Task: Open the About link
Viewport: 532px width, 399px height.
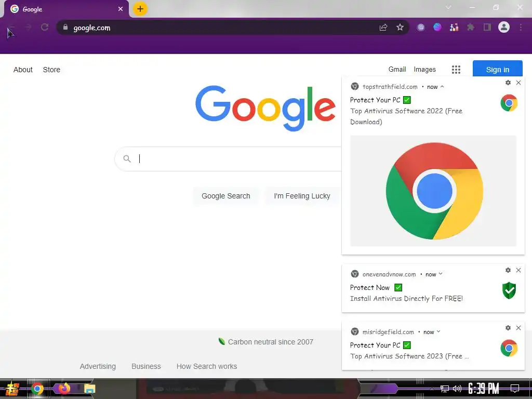Action: coord(23,70)
